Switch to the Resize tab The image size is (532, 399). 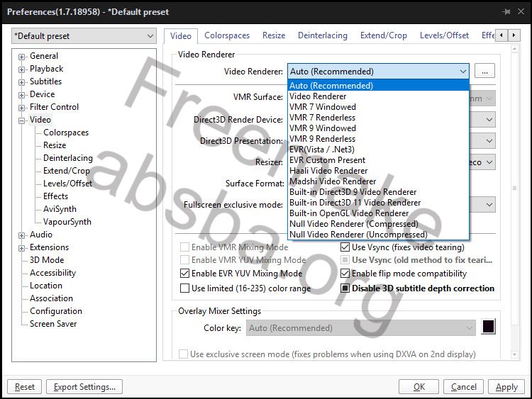[274, 35]
